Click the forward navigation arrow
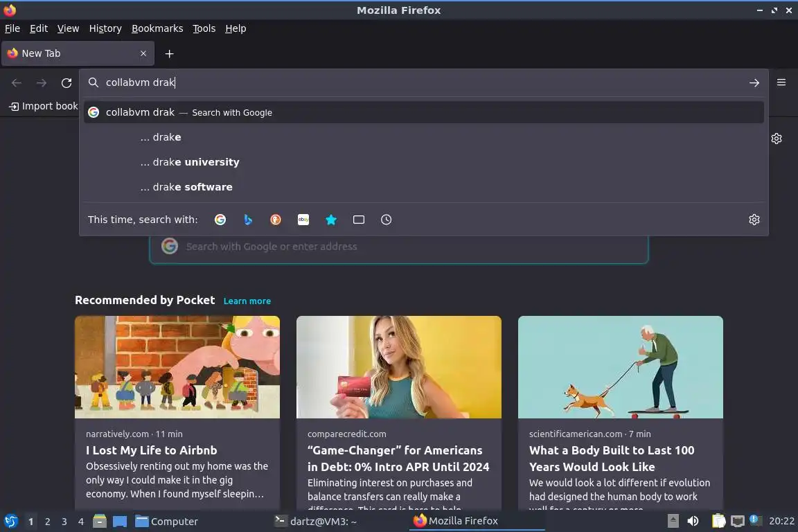798x532 pixels. (x=42, y=82)
